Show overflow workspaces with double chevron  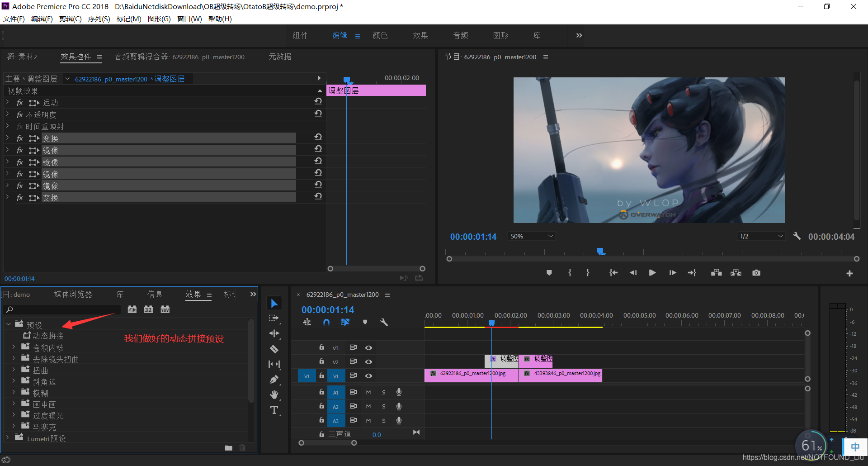tap(579, 35)
